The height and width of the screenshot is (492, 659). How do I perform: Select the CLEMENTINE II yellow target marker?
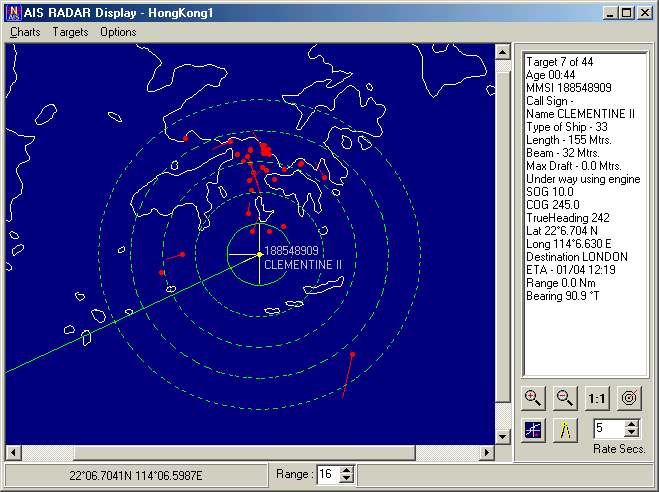pos(260,254)
